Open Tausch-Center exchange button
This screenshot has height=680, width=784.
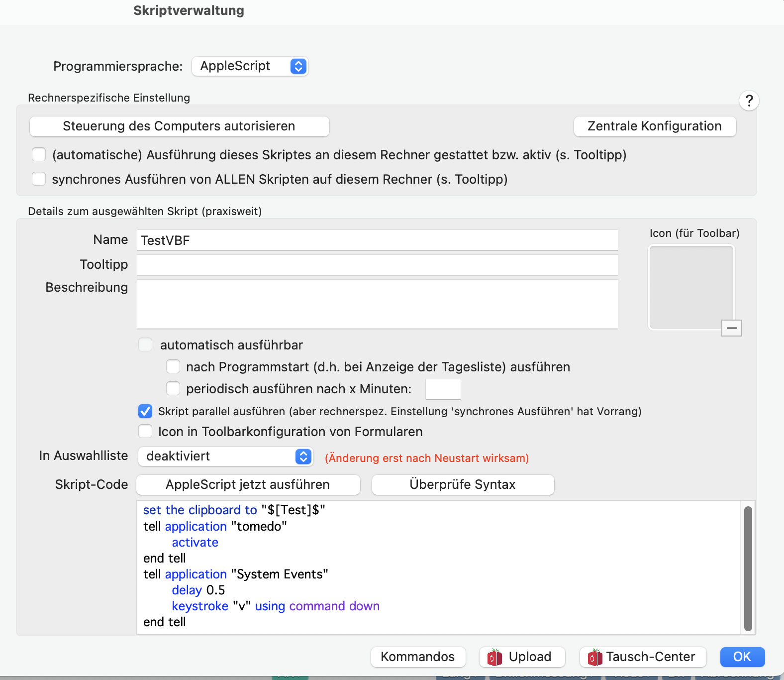tap(643, 657)
